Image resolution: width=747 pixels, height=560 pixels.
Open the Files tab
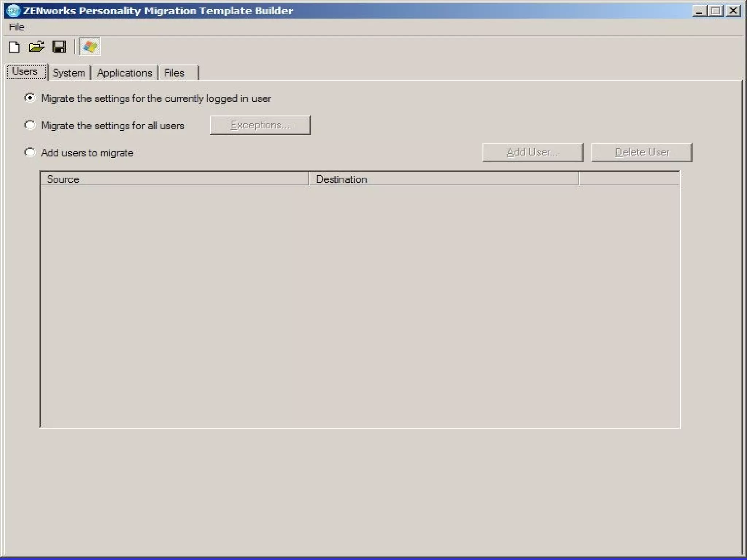pyautogui.click(x=174, y=73)
